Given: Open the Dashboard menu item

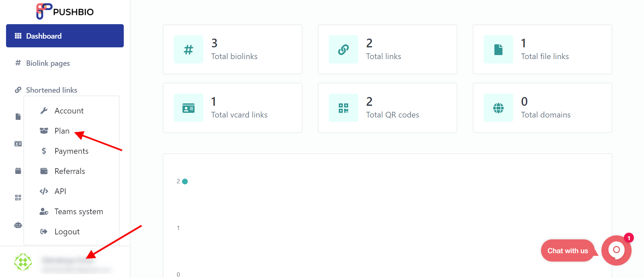Looking at the screenshot, I should coord(65,36).
